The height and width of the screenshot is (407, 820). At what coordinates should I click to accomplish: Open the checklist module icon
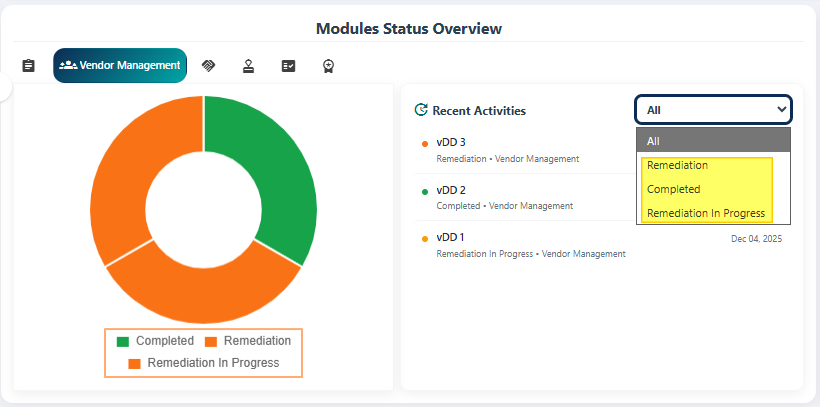coord(288,66)
